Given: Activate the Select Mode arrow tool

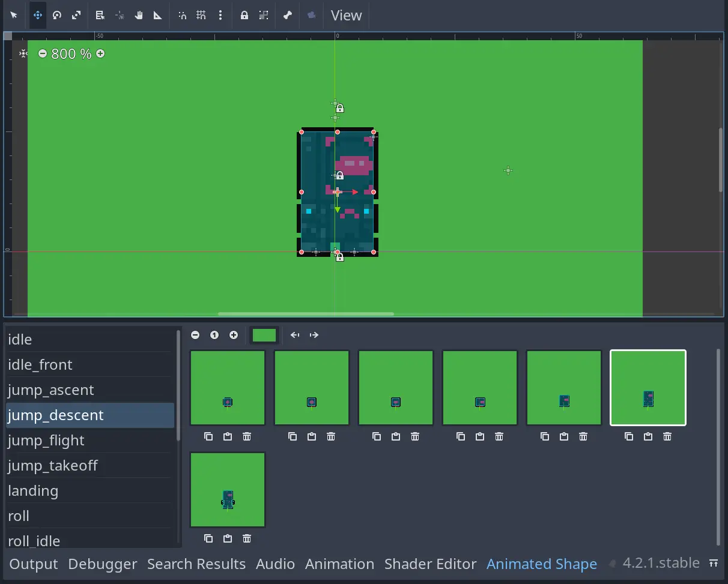Looking at the screenshot, I should pyautogui.click(x=14, y=16).
